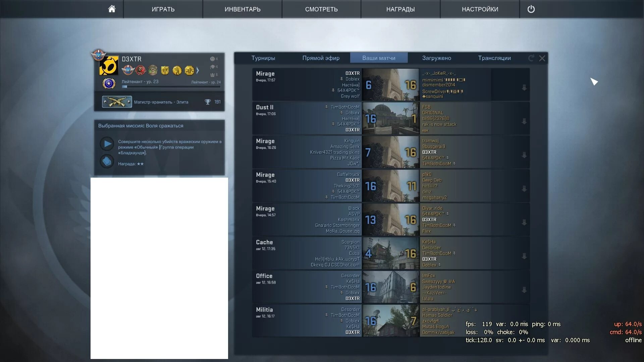The height and width of the screenshot is (362, 644).
Task: Download the Cache 4–16 match demo
Action: point(524,256)
